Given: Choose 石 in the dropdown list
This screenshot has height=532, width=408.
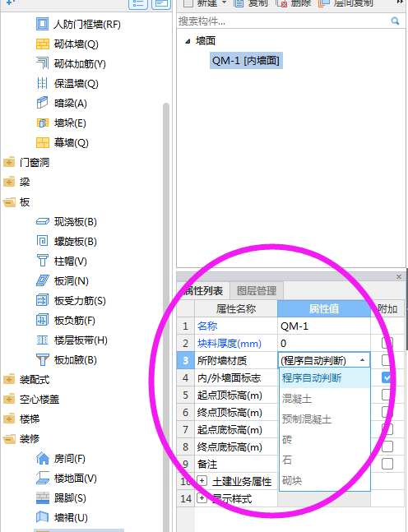Looking at the screenshot, I should [x=324, y=460].
